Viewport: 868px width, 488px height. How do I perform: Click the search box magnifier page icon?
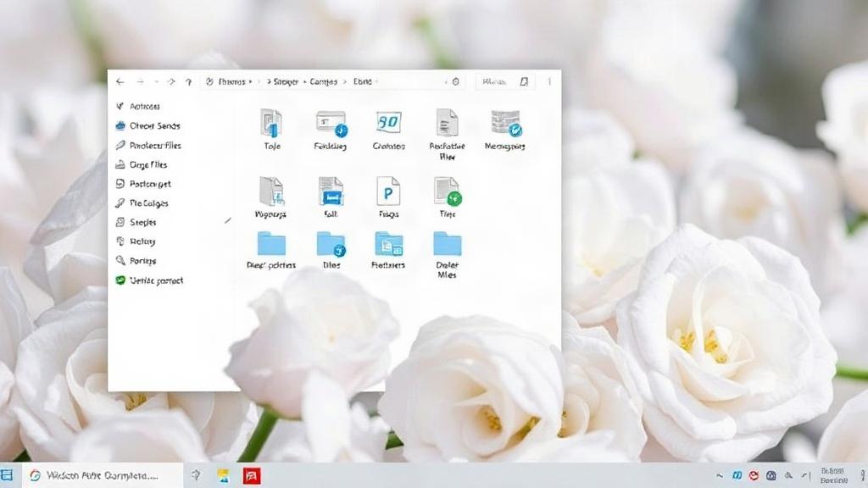click(x=524, y=81)
